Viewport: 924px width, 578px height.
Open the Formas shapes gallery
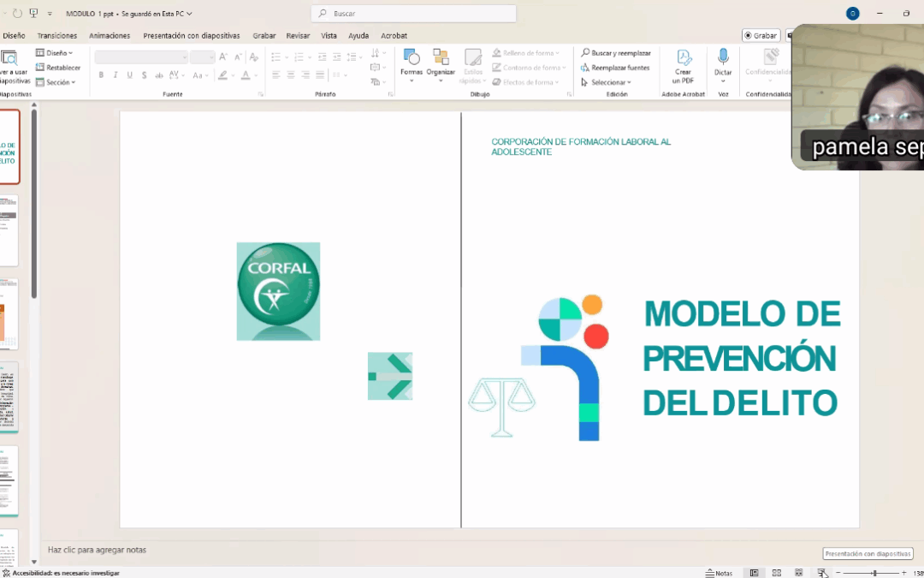412,65
